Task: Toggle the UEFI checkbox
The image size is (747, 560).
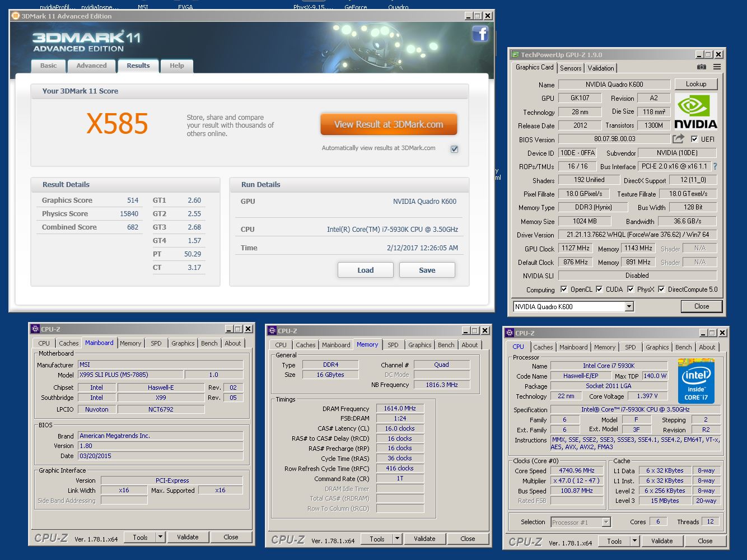Action: 694,139
